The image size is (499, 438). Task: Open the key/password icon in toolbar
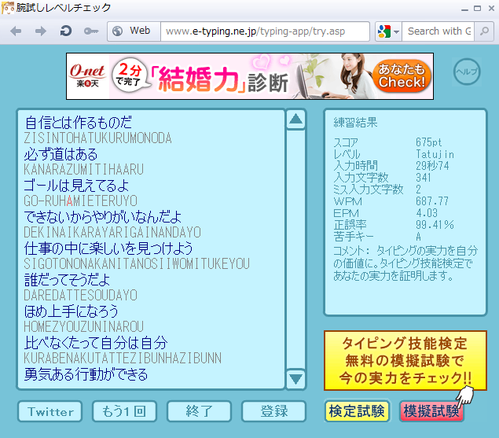coord(91,31)
